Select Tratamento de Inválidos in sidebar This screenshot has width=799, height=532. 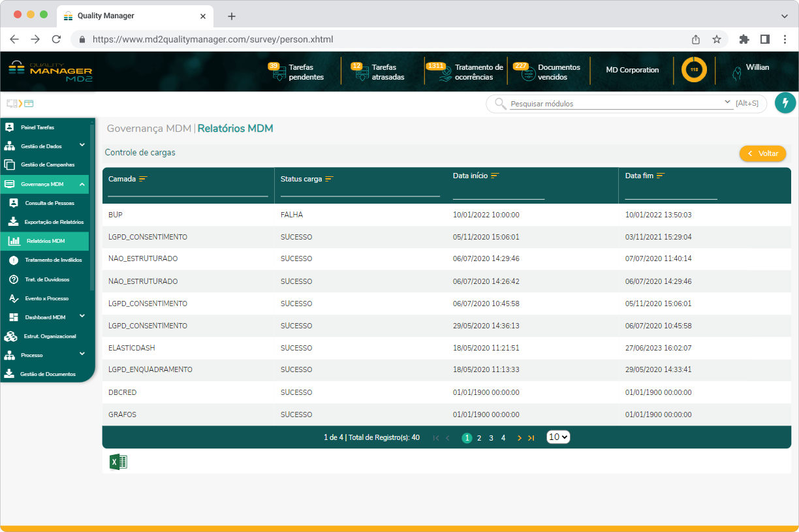[53, 260]
